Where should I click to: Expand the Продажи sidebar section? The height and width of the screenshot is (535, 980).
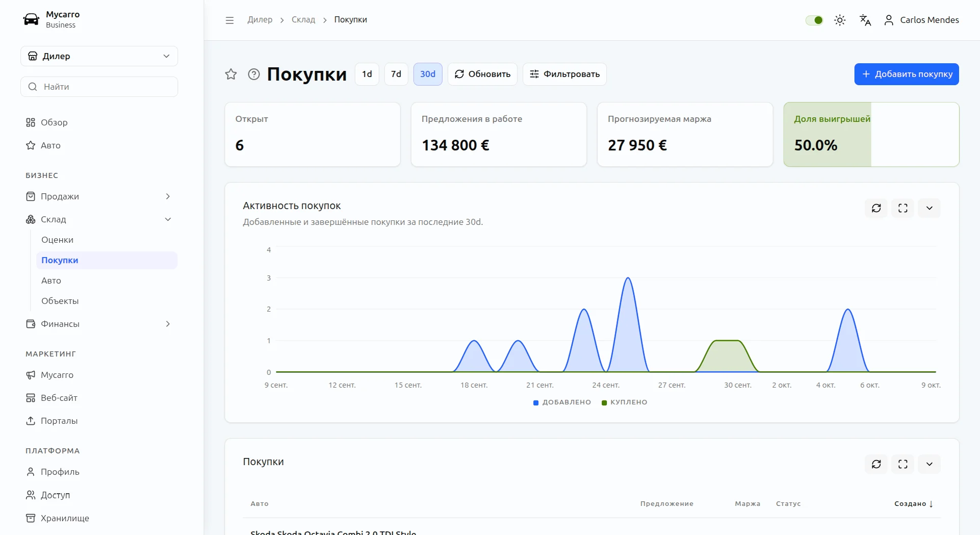point(99,196)
